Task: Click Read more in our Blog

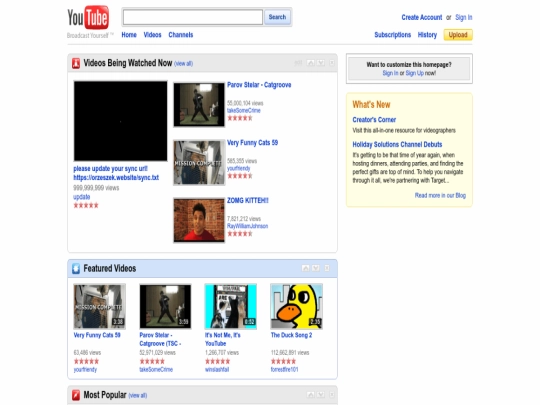Action: 440,195
